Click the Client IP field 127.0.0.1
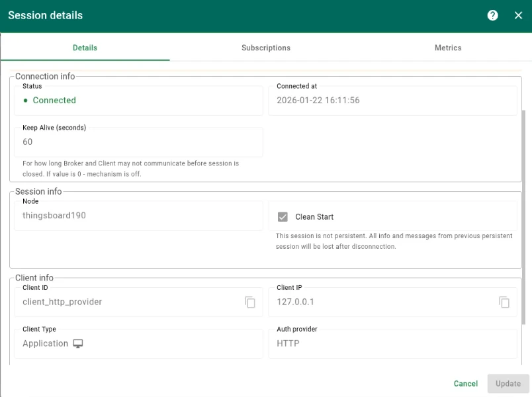The width and height of the screenshot is (532, 397). tap(392, 302)
